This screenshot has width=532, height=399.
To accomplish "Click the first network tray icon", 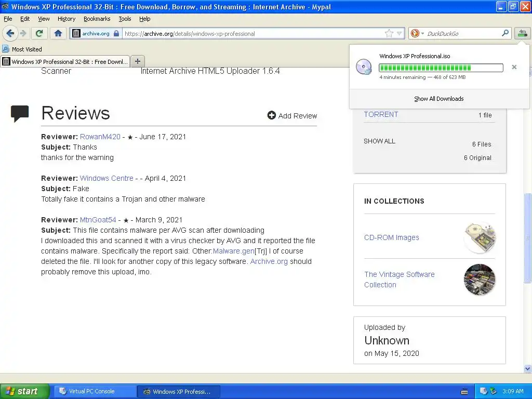I will [484, 391].
